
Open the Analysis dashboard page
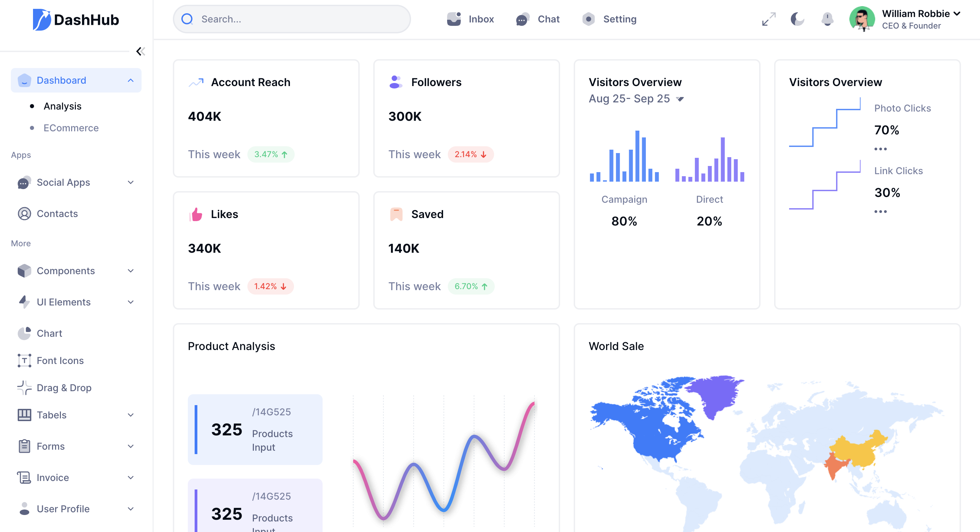(62, 106)
